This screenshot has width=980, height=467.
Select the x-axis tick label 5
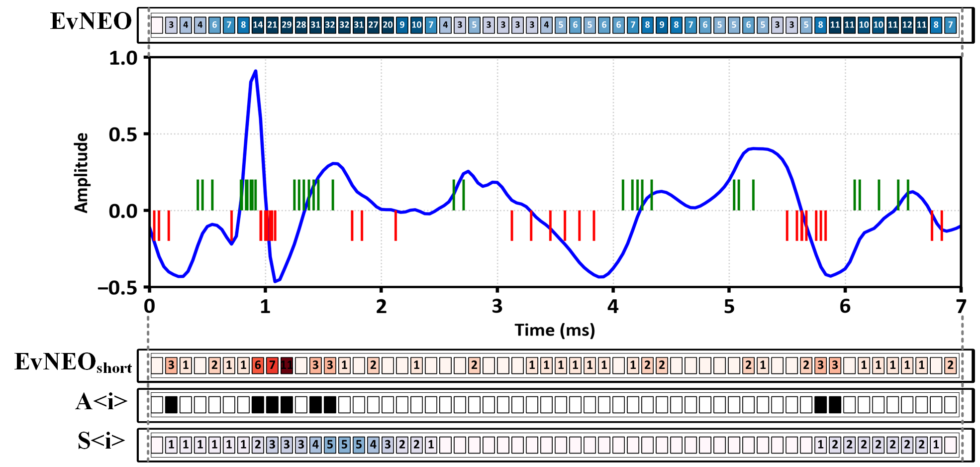tap(729, 307)
